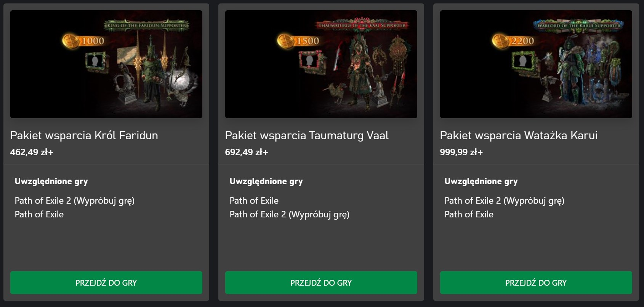Click the 999,99 zł+ price
Viewport: 644px width, 307px height.
point(461,152)
